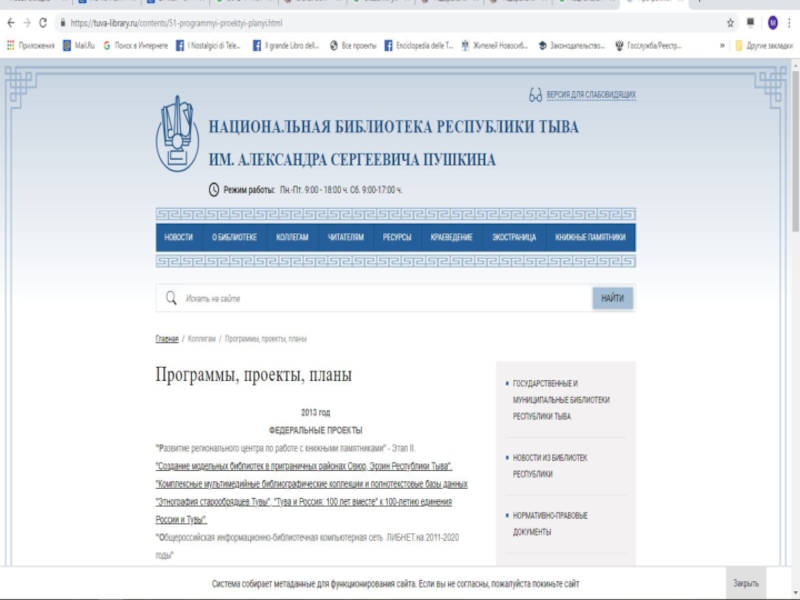Open the Законодательство bookmark
The width and height of the screenshot is (800, 600).
tap(571, 46)
